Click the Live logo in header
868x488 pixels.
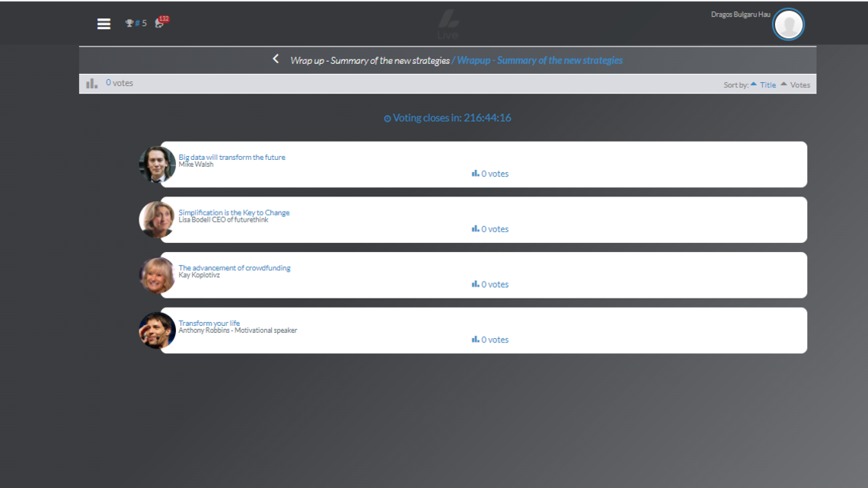click(448, 25)
